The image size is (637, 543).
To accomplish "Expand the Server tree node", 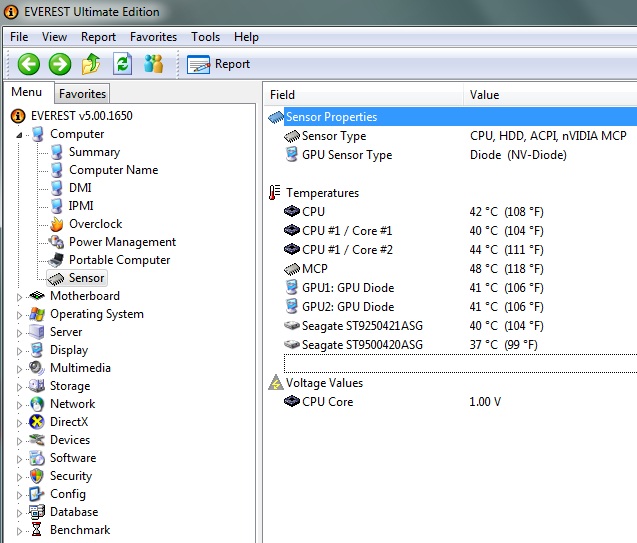I will point(19,333).
